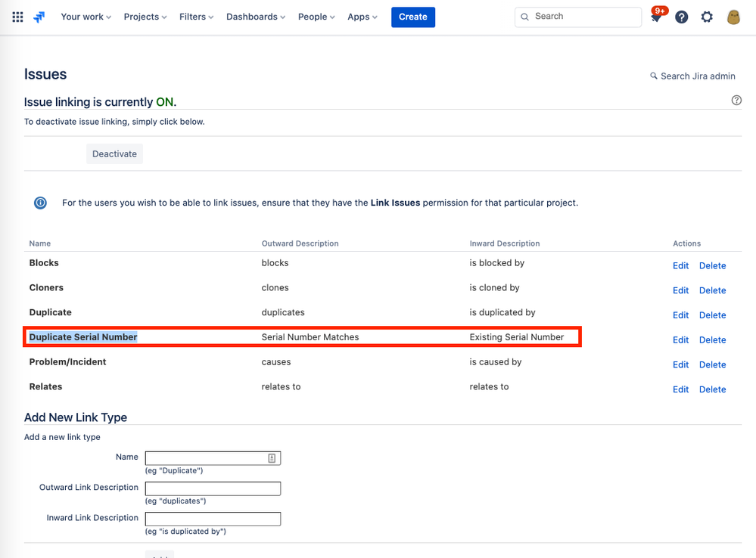Click the 'is blocked by' cell
Viewport: 756px width, 558px height.
point(496,262)
